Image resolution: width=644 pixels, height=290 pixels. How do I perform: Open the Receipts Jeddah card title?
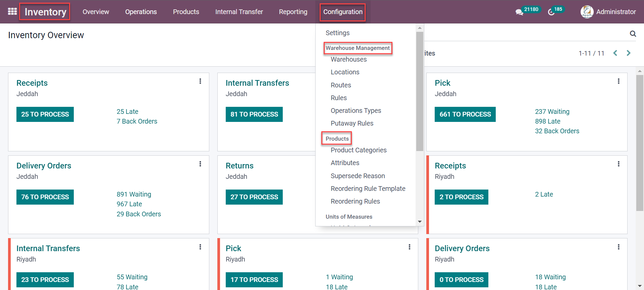(x=32, y=83)
